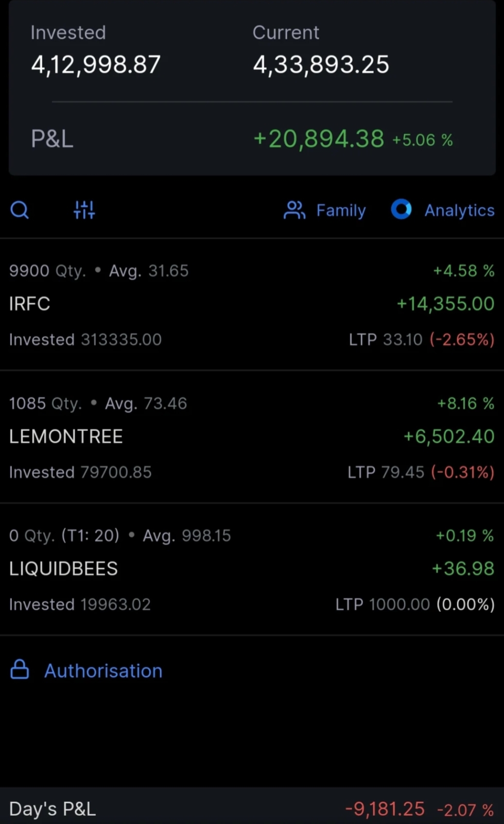Tap the Analytics donut chart icon
This screenshot has width=504, height=824.
[401, 210]
